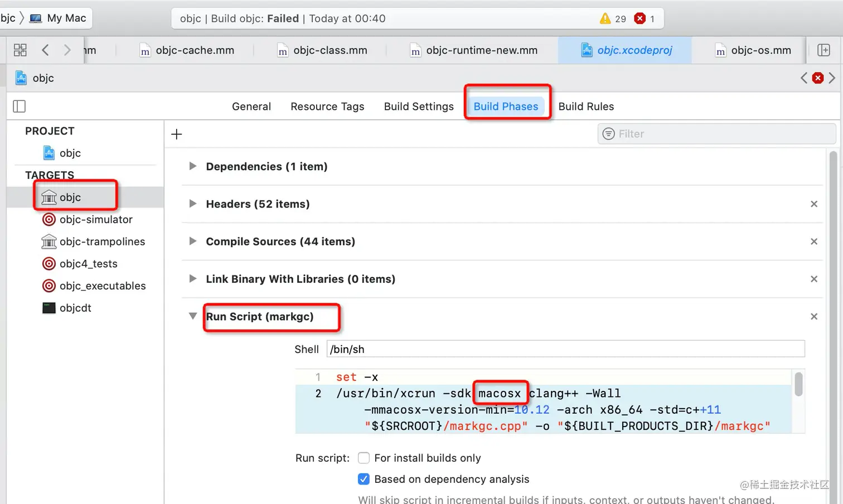Add a new build phase with plus

point(177,134)
